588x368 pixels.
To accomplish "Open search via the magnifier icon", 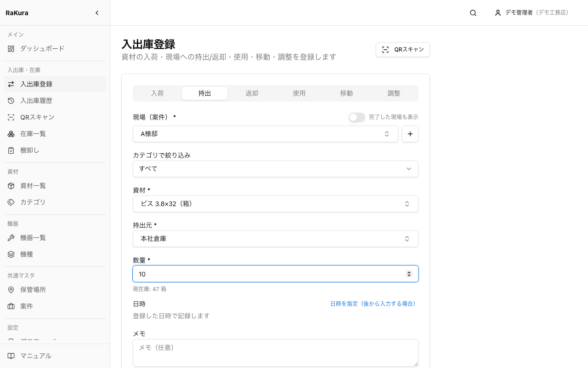I will [473, 13].
